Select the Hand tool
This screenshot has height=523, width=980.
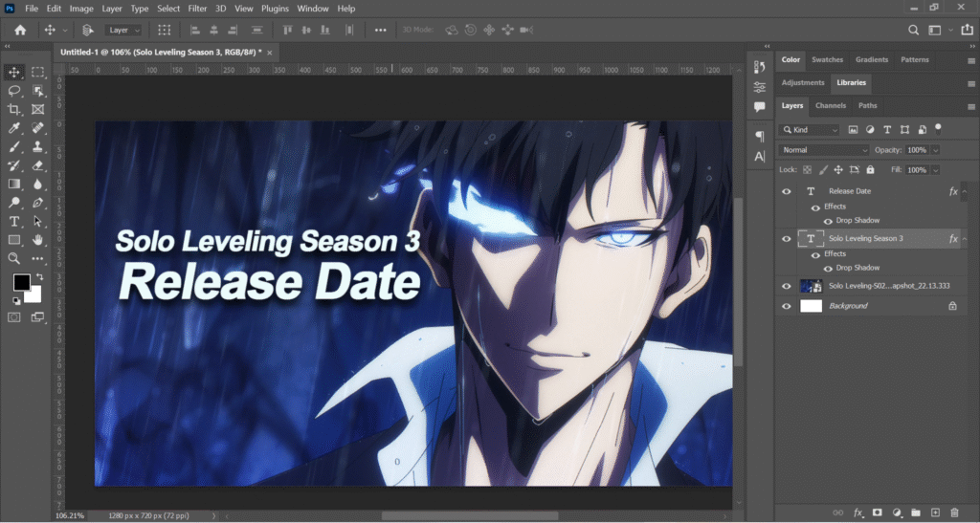tap(37, 240)
